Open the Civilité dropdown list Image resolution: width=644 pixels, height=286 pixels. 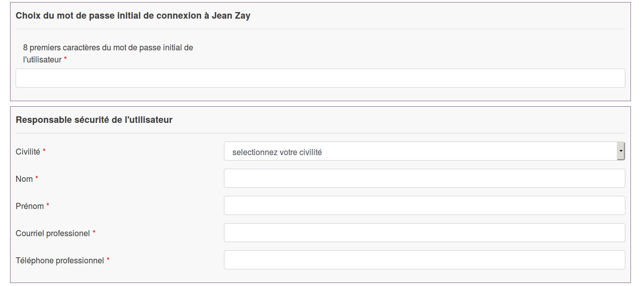click(x=420, y=152)
